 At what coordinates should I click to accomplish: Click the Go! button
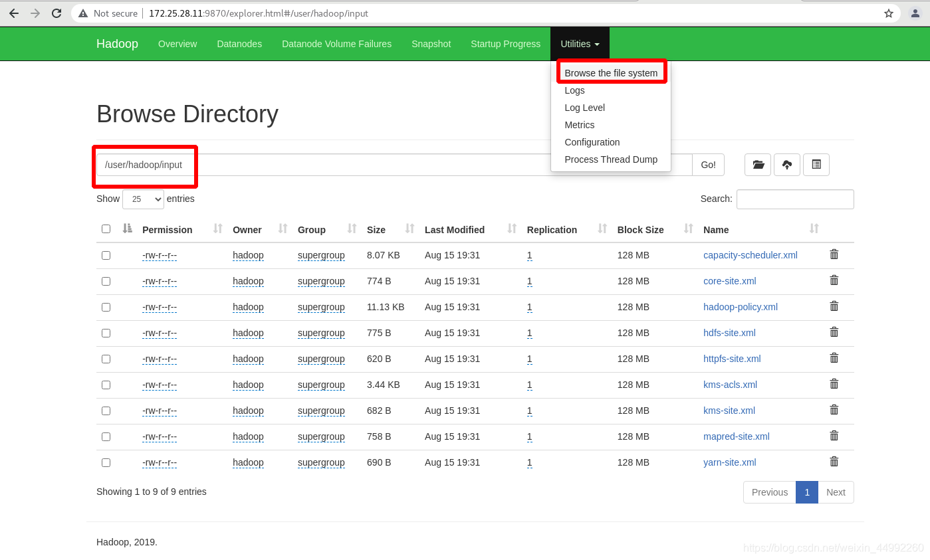[708, 165]
